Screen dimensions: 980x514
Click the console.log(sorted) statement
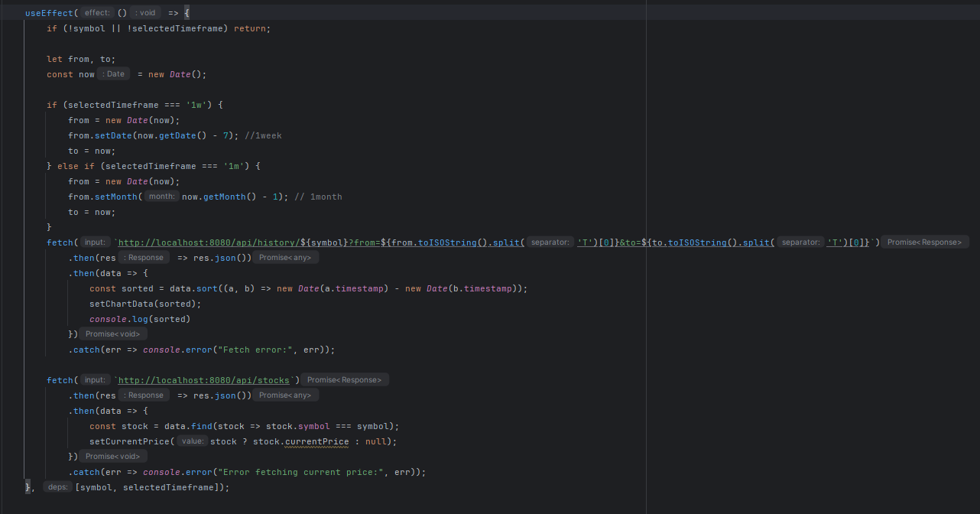click(x=139, y=319)
